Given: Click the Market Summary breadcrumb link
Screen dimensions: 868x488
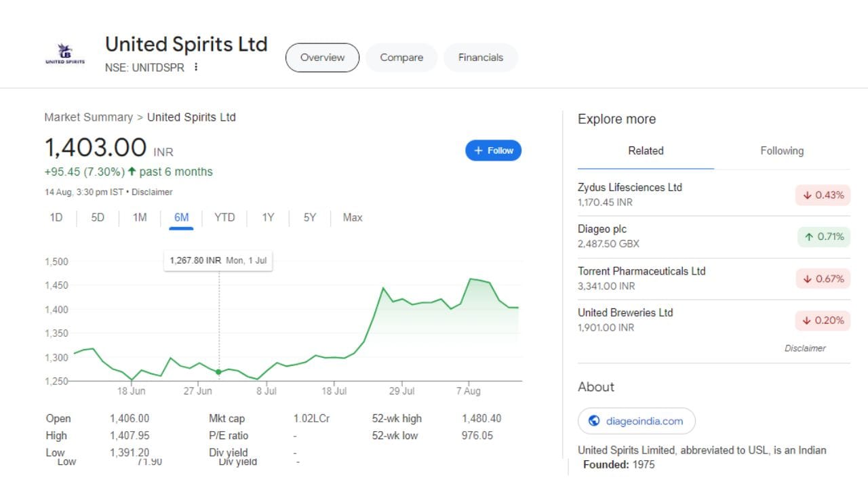Looking at the screenshot, I should click(88, 117).
